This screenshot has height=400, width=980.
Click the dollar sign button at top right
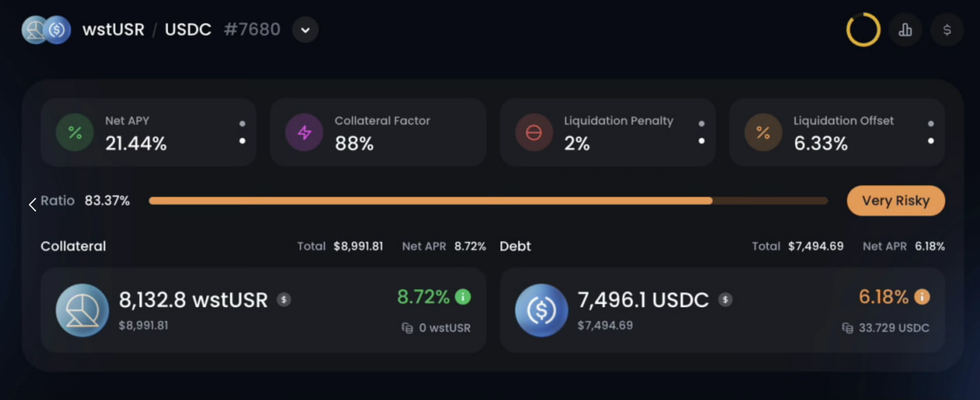pos(947,30)
